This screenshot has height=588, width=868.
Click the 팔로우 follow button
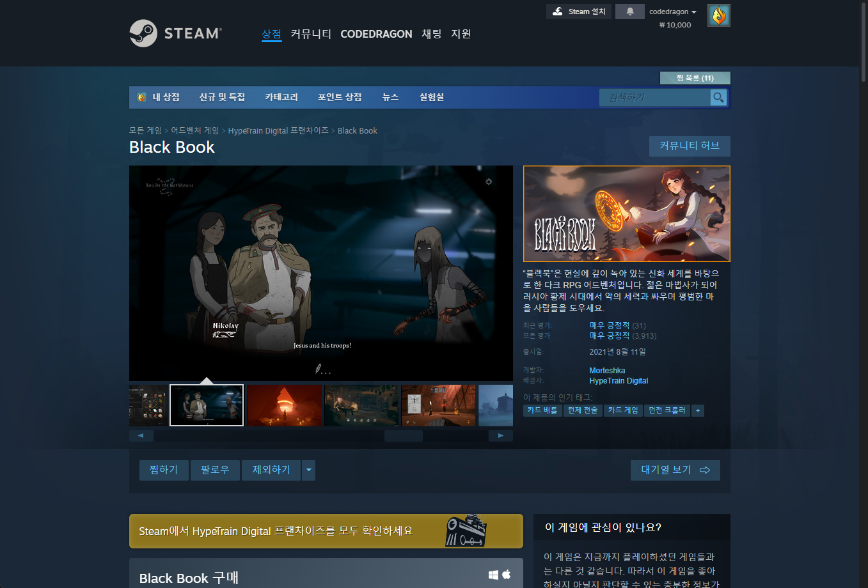coord(215,470)
